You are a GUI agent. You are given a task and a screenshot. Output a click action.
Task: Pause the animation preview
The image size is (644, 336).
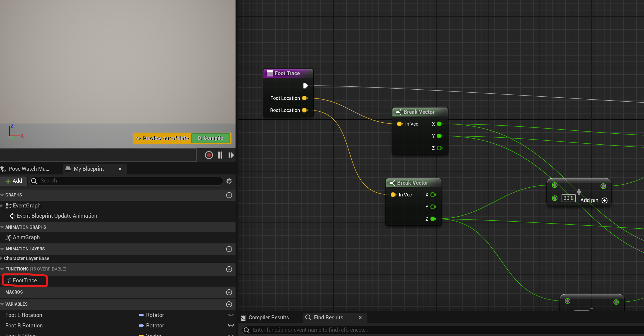coord(220,155)
